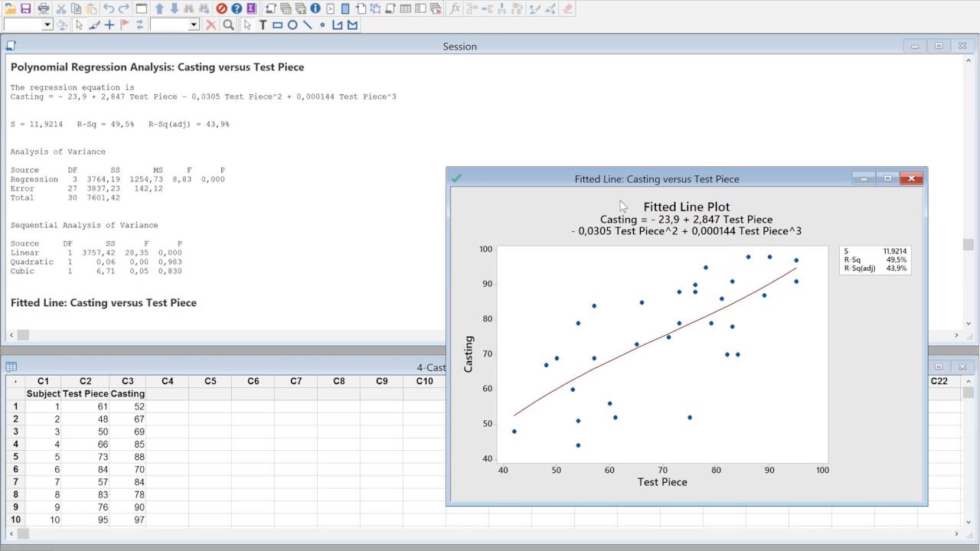Click the red X delete icon
This screenshot has height=551, width=980.
click(211, 24)
